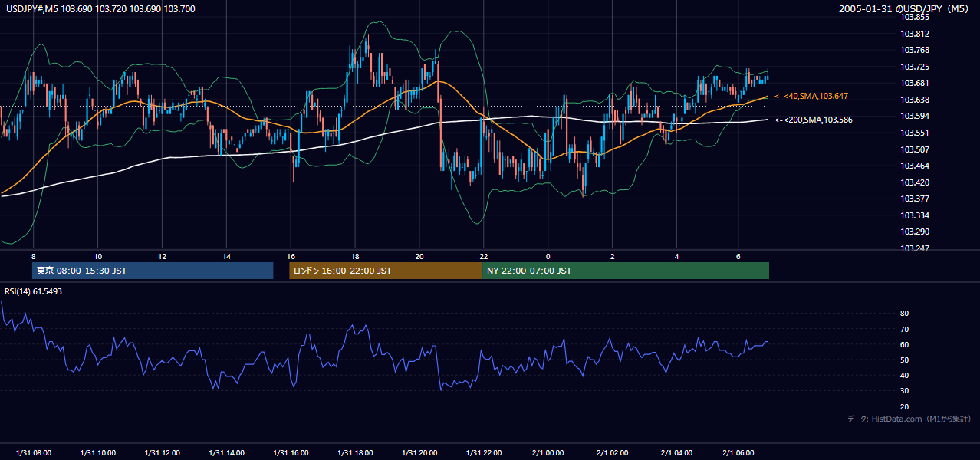Click the RSI(14) 61.5493 indicator label

point(33,291)
